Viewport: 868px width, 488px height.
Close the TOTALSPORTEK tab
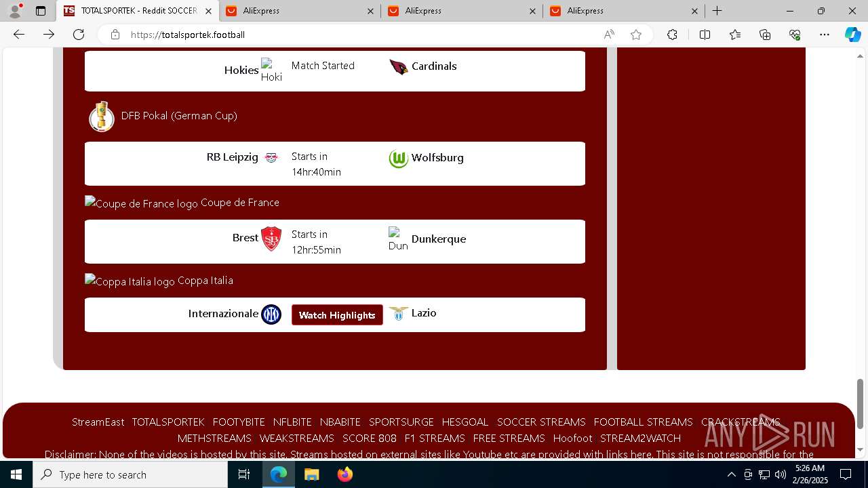click(208, 11)
